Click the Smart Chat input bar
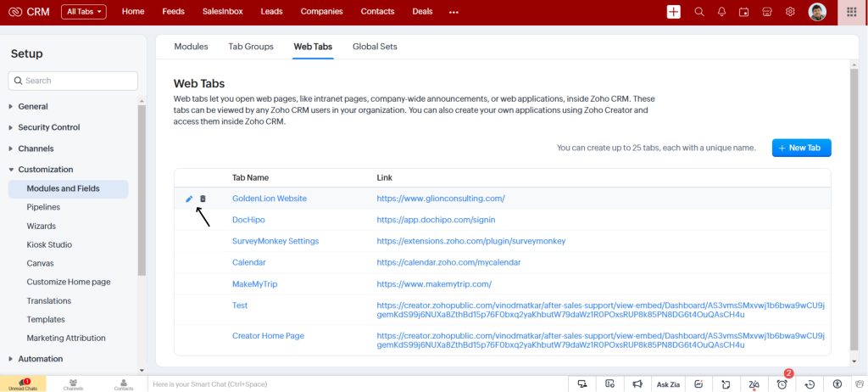 coord(359,384)
